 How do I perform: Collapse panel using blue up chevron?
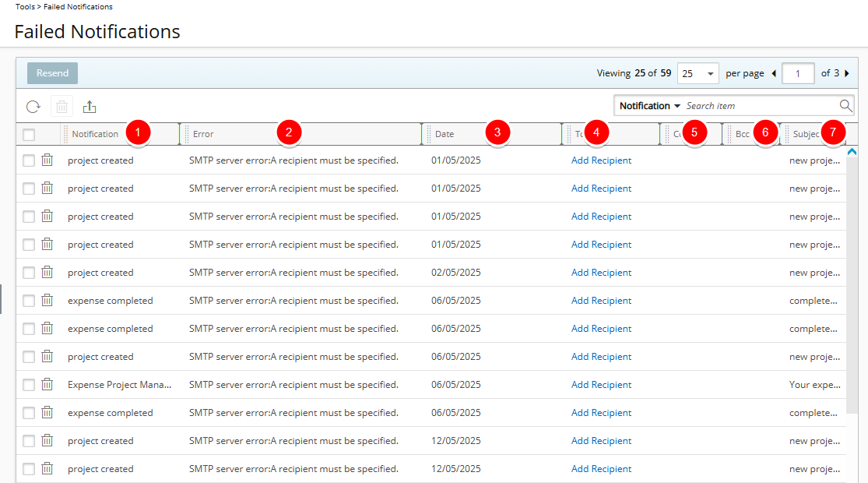click(x=852, y=151)
